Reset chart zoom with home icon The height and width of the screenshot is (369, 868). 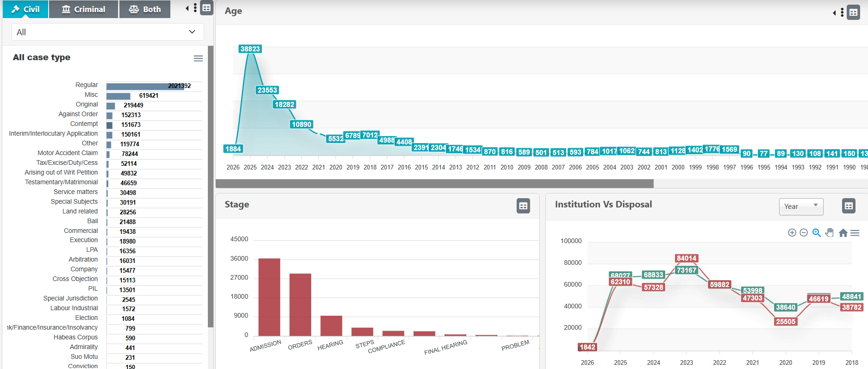[843, 233]
